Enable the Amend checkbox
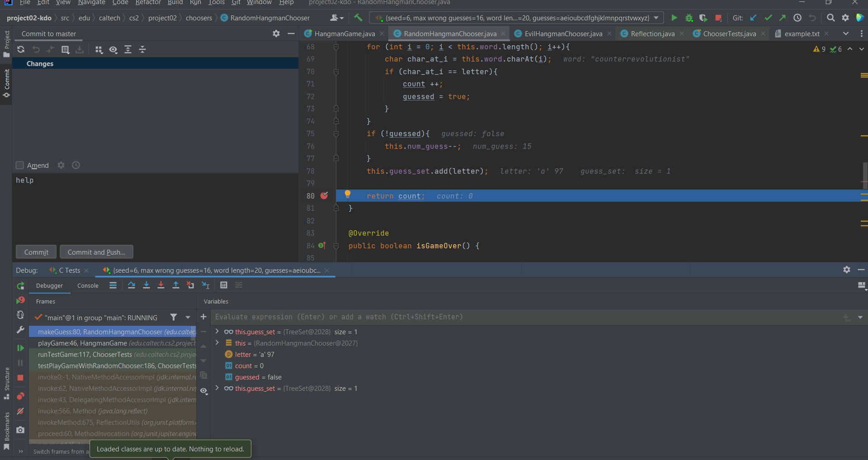Image resolution: width=868 pixels, height=460 pixels. pos(20,165)
